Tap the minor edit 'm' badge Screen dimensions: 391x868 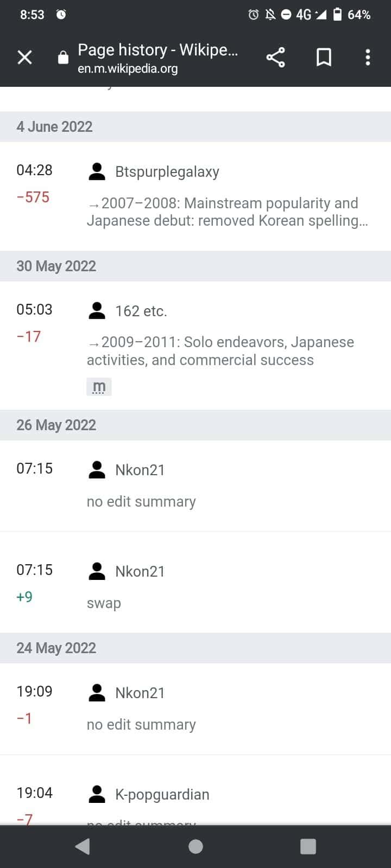99,387
